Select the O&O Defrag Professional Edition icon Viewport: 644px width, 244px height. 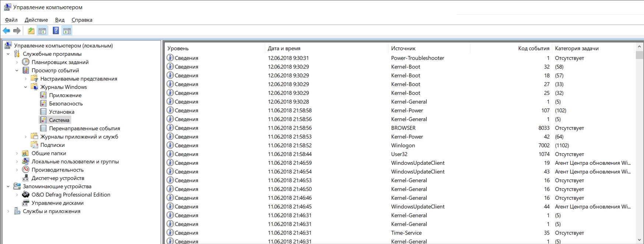coord(26,195)
